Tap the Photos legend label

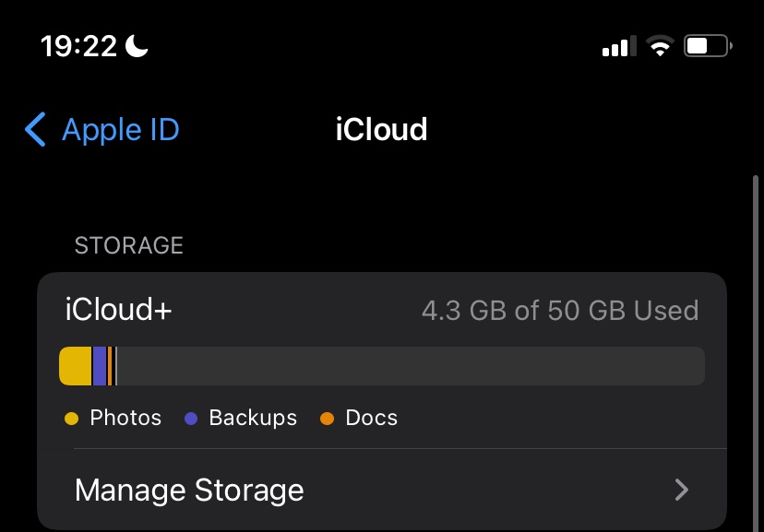click(125, 419)
